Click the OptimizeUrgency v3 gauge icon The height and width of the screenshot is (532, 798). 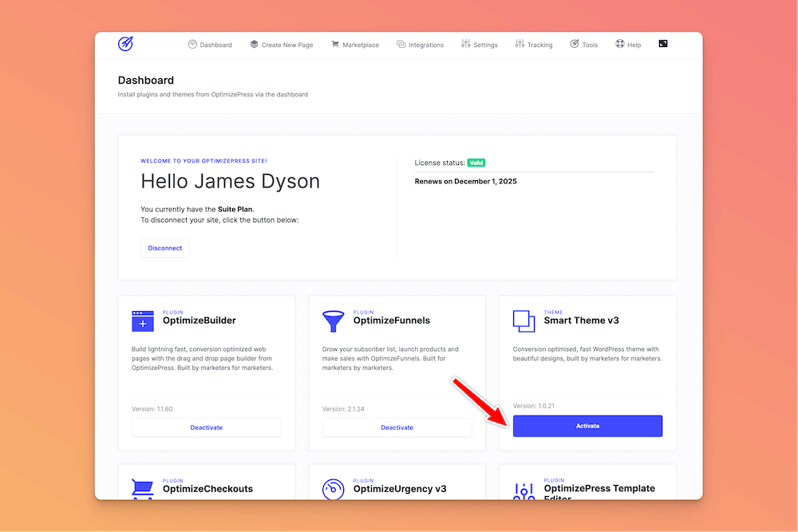[x=334, y=489]
